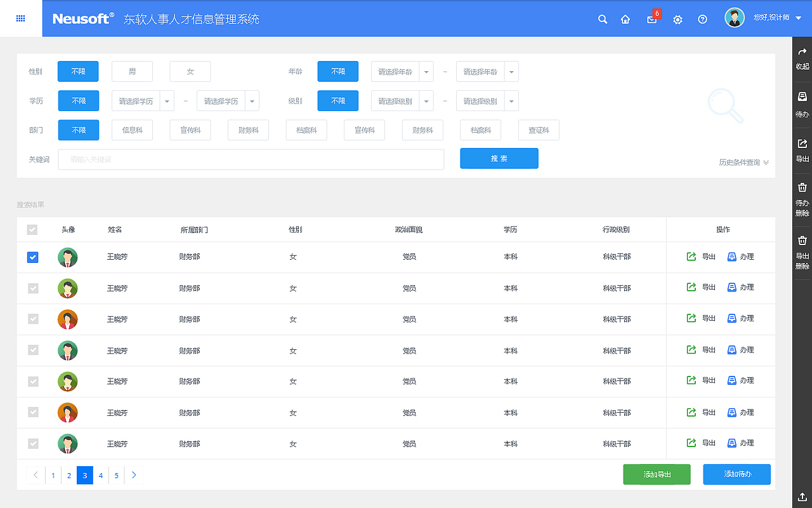Click the magnifier search icon in header
This screenshot has height=508, width=812.
603,19
